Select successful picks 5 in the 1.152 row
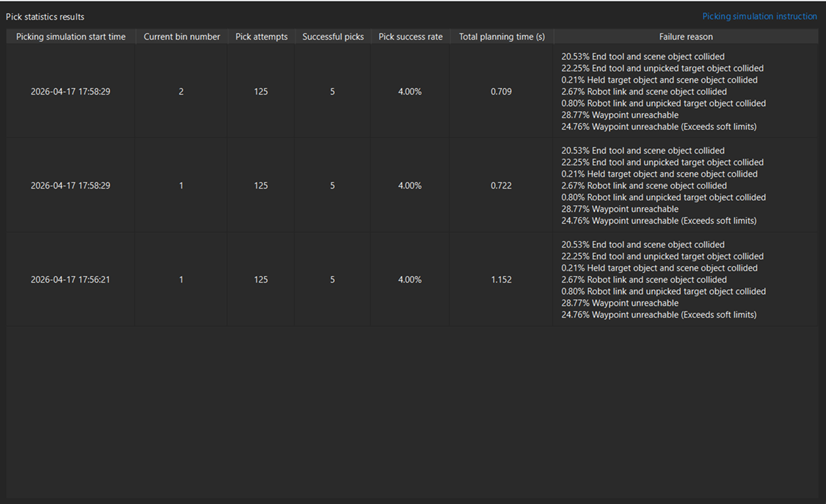This screenshot has height=504, width=826. pos(333,280)
